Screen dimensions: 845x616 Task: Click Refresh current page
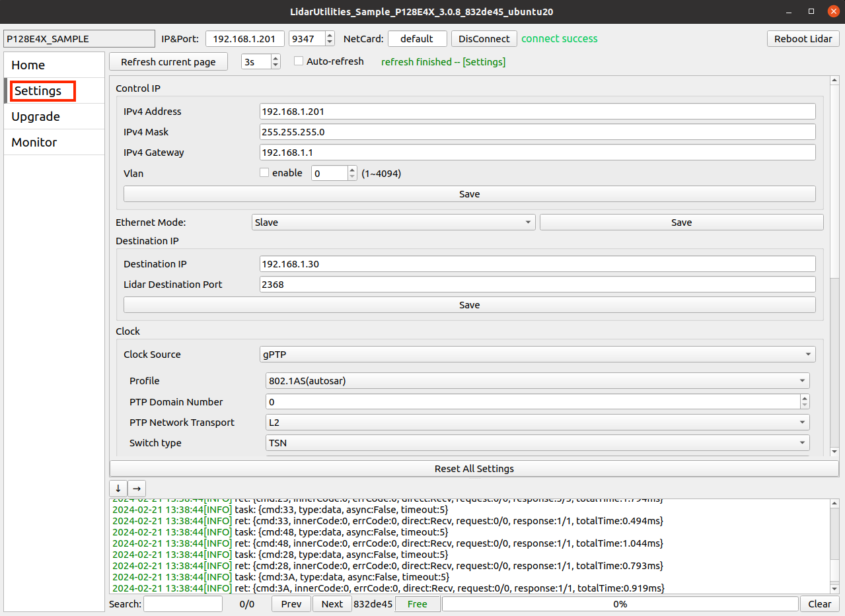point(168,61)
